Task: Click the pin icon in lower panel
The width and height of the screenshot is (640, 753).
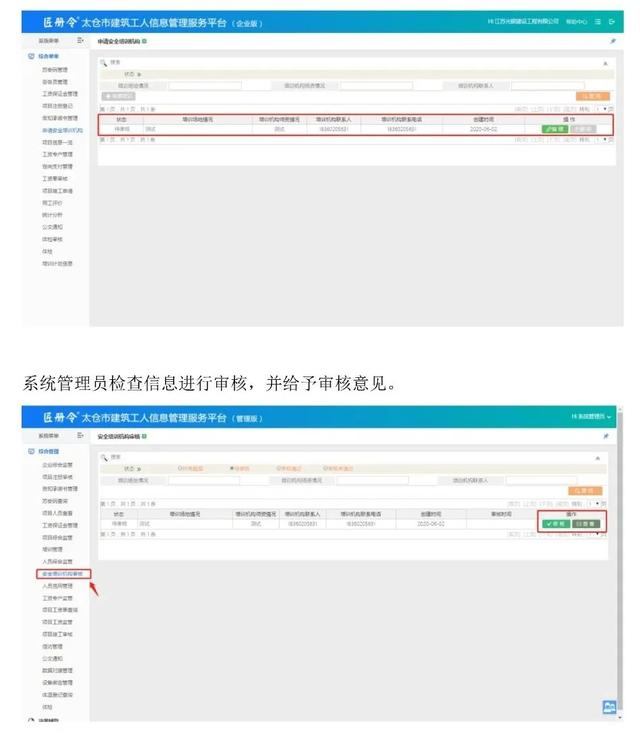Action: point(605,436)
